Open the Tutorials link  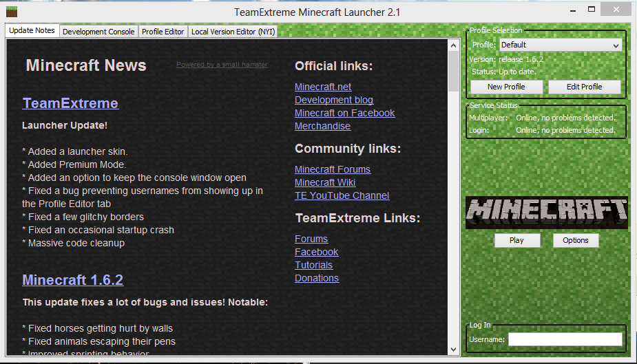(x=313, y=265)
